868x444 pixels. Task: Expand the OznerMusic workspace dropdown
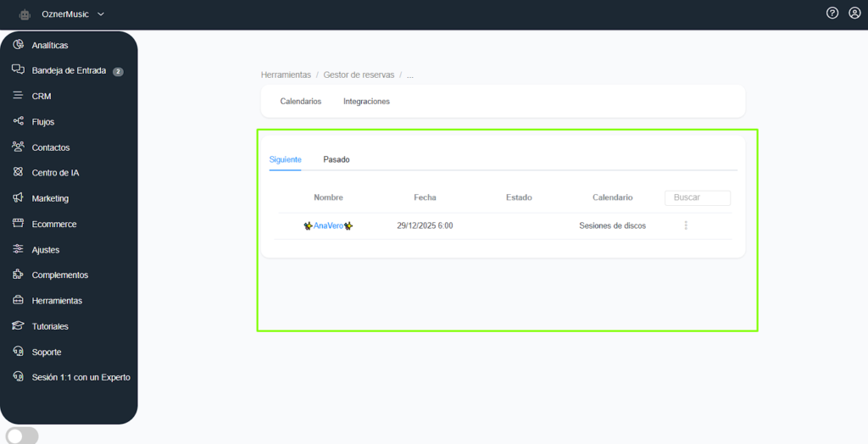101,14
